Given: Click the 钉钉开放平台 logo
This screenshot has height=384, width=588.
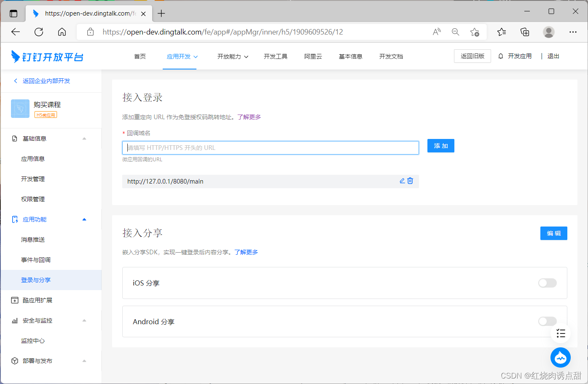Looking at the screenshot, I should tap(46, 56).
